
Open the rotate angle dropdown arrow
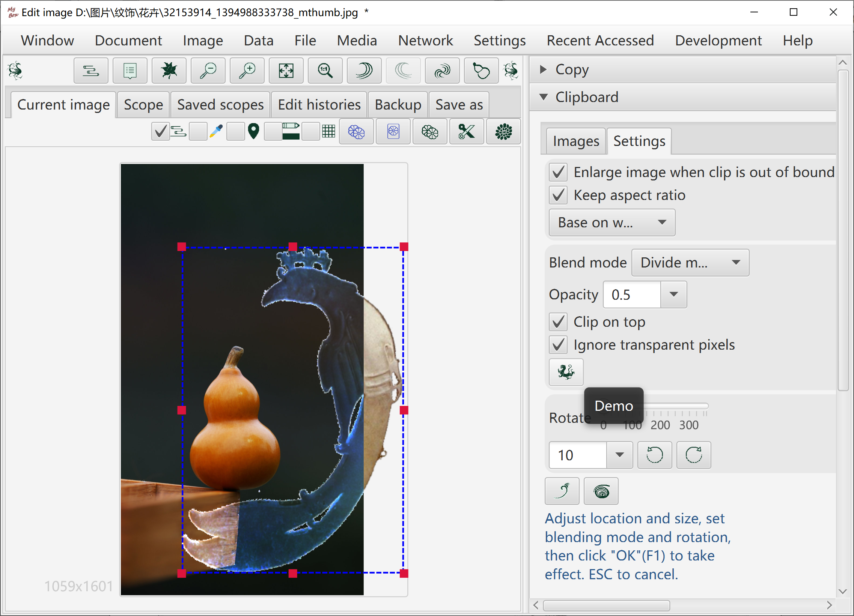pos(619,455)
